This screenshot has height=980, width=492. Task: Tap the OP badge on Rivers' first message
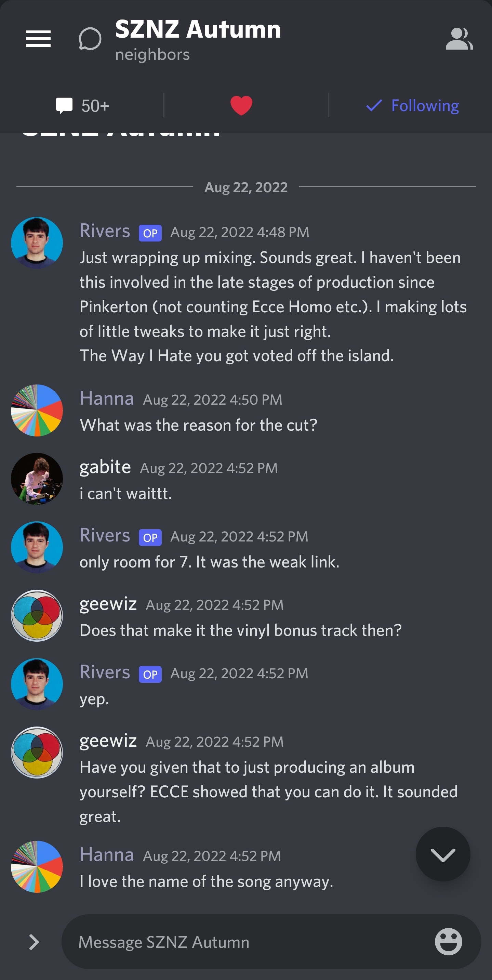coord(150,233)
